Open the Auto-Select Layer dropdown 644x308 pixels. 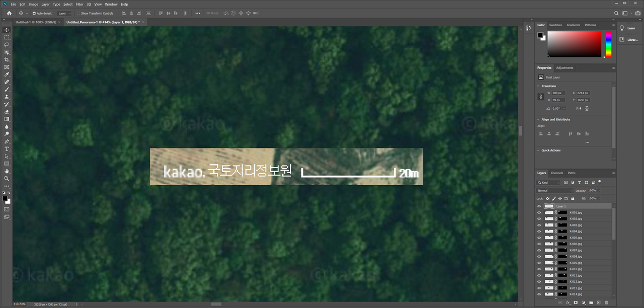[x=64, y=13]
